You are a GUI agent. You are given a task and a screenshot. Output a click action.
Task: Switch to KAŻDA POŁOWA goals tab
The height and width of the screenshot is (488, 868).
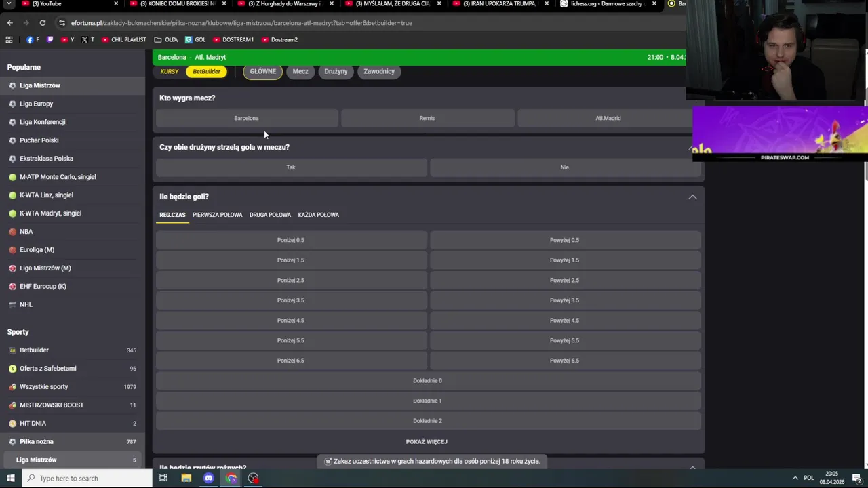(318, 215)
